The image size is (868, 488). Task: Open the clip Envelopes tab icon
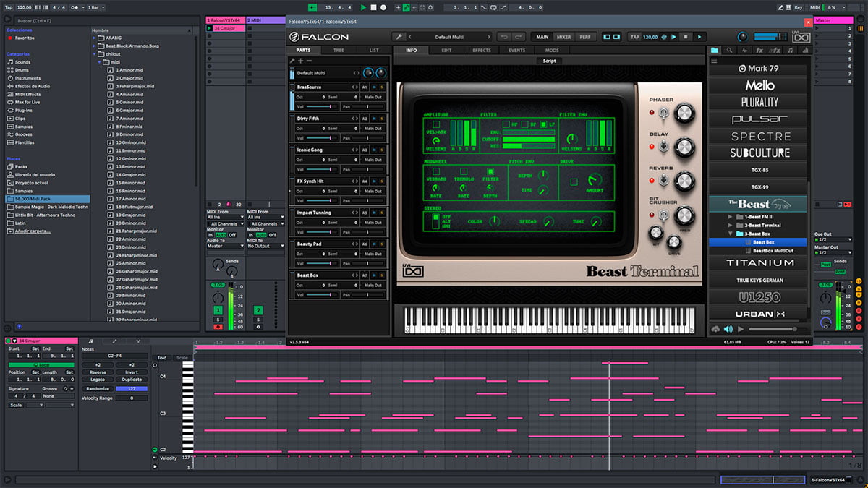pos(114,341)
